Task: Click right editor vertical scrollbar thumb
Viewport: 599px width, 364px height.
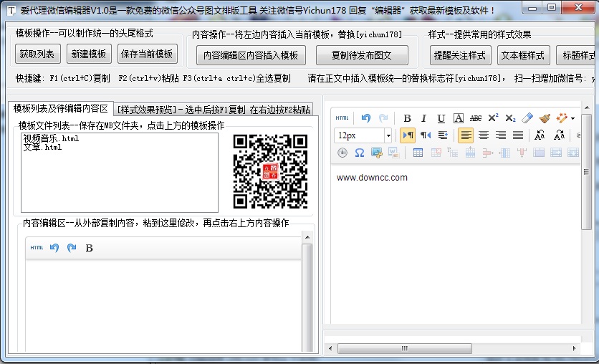Action: pyautogui.click(x=586, y=172)
